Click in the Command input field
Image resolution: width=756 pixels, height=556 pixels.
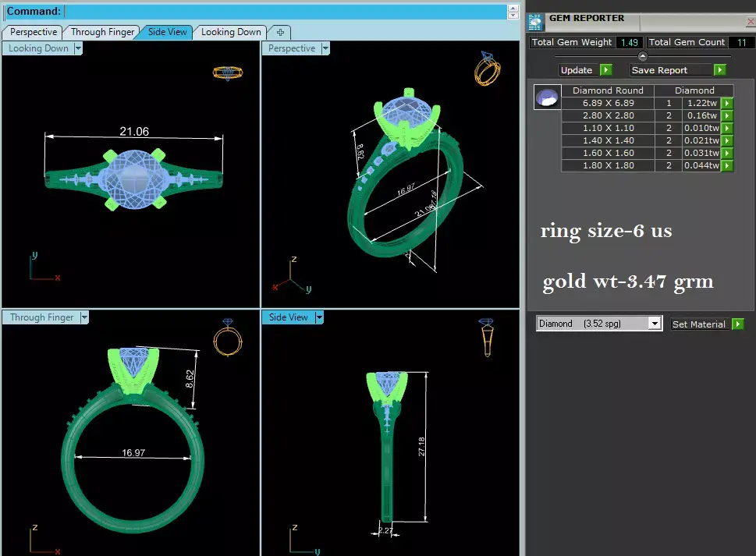(x=285, y=11)
